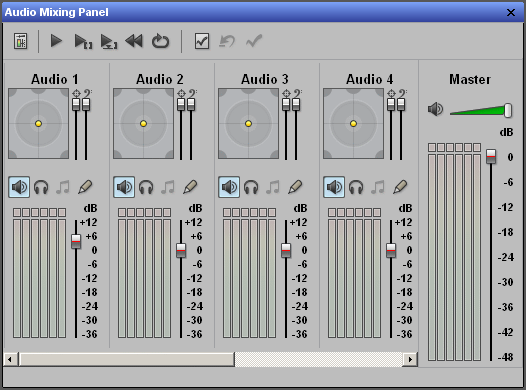The height and width of the screenshot is (390, 526).
Task: Click the horizontal scrollbar thumb
Action: click(x=127, y=359)
